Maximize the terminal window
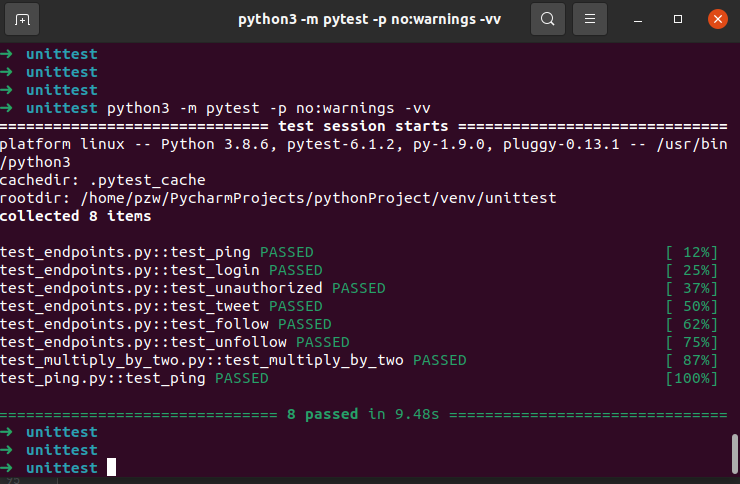The image size is (740, 484). (x=678, y=19)
